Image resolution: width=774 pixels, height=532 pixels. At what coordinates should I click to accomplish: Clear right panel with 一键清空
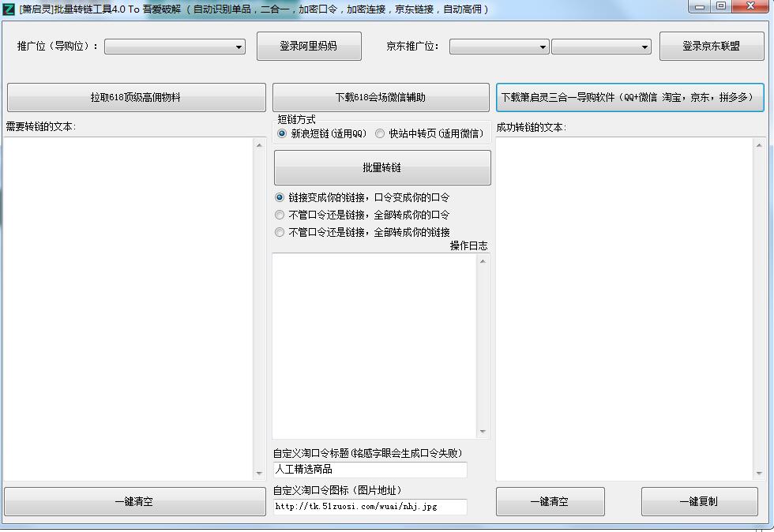550,501
